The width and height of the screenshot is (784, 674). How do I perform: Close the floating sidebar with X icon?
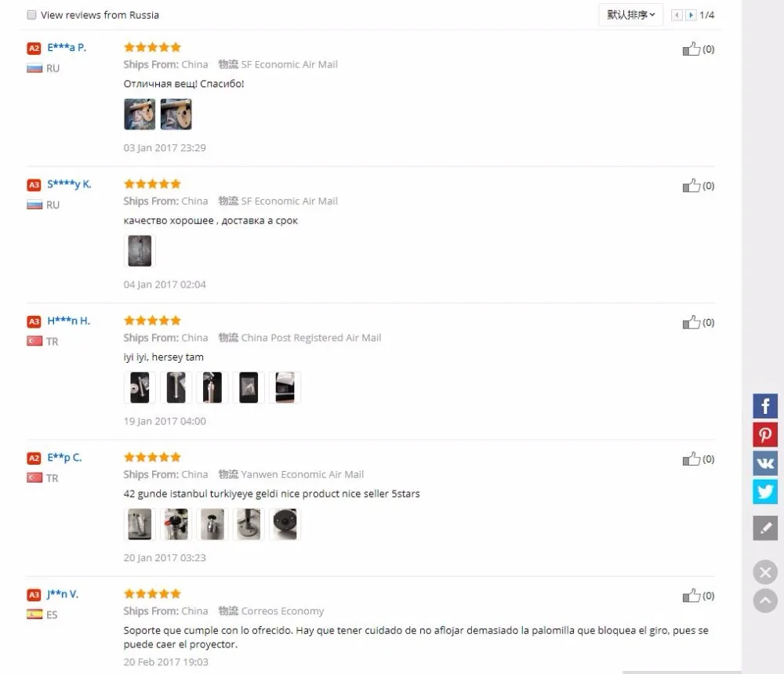pos(765,572)
